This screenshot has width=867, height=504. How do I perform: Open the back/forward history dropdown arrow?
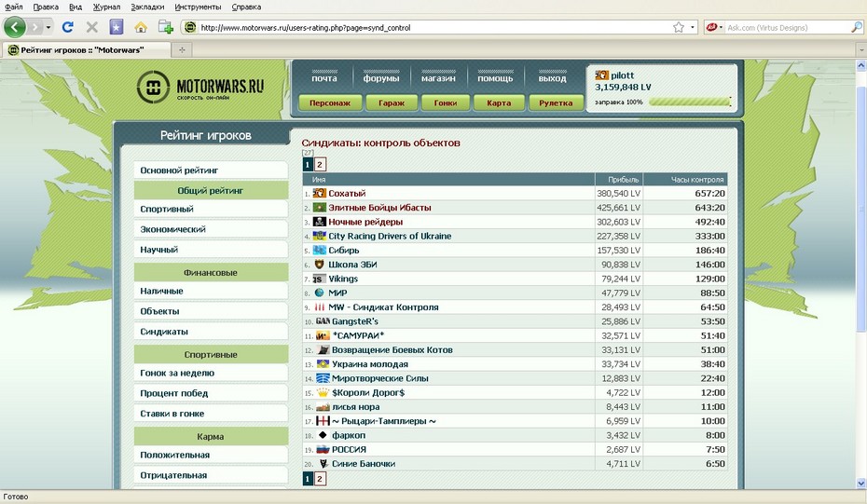coord(48,27)
